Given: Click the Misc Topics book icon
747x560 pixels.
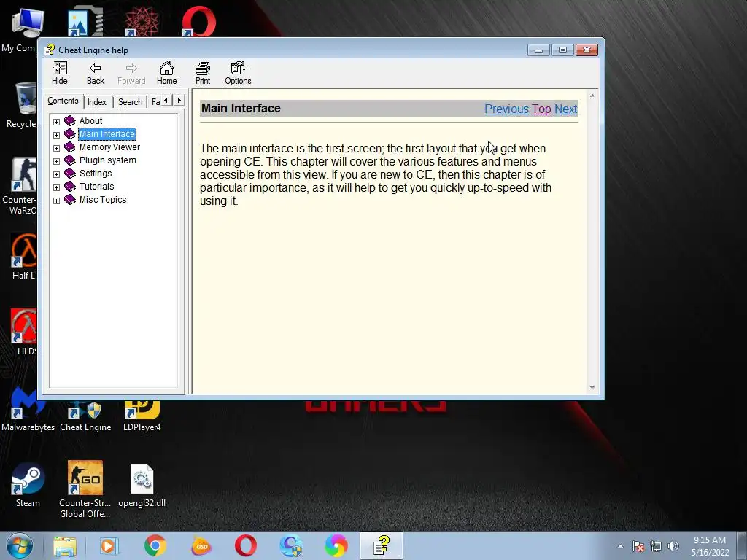Looking at the screenshot, I should click(x=70, y=199).
